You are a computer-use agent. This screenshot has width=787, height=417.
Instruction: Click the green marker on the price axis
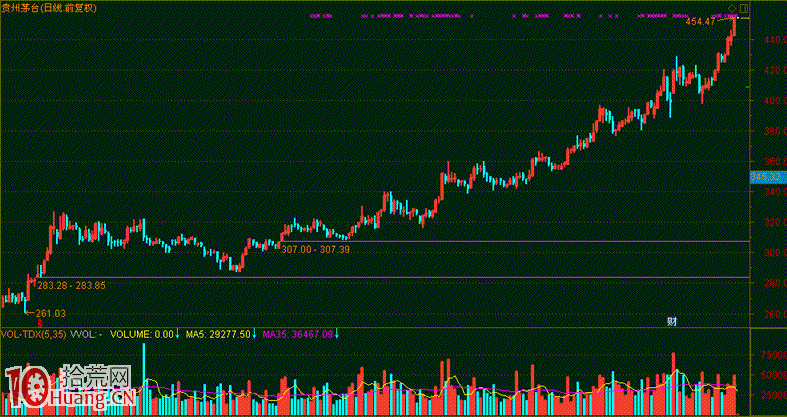(748, 87)
